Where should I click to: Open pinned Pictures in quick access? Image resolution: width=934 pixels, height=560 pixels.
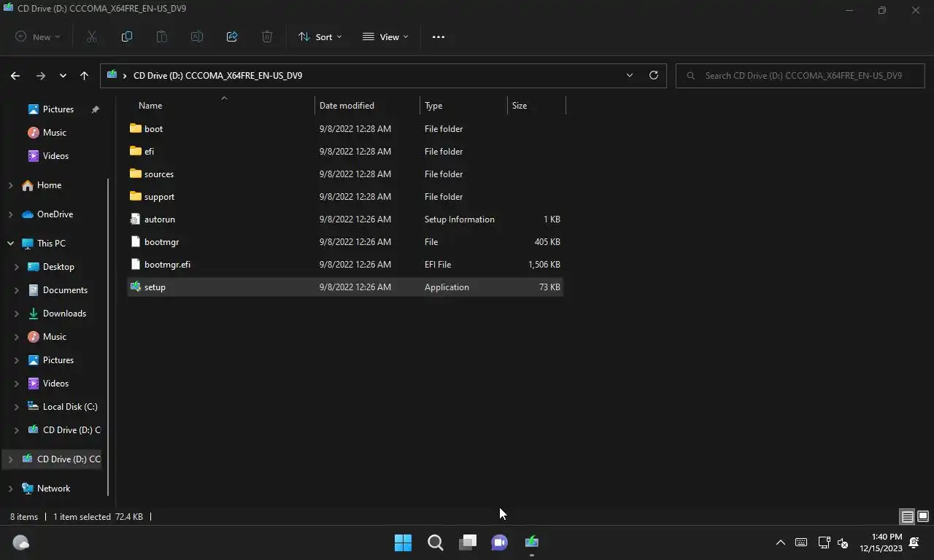tap(58, 109)
